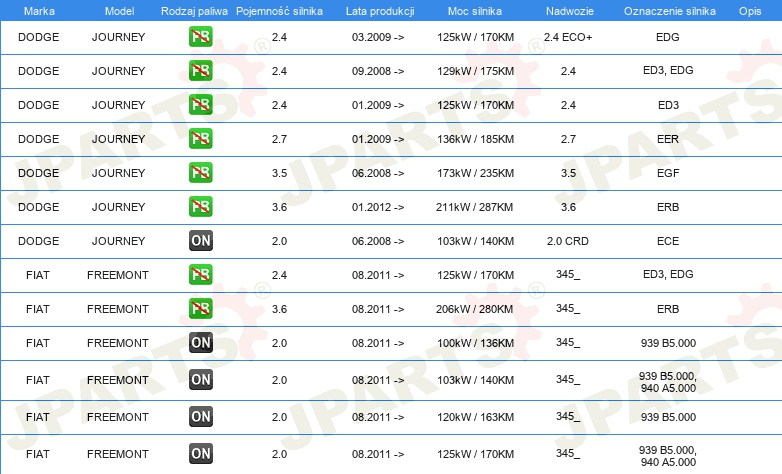Click petrol fuel icon in Fiat Freemont 2.4 row
This screenshot has height=474, width=782.
pyautogui.click(x=200, y=274)
